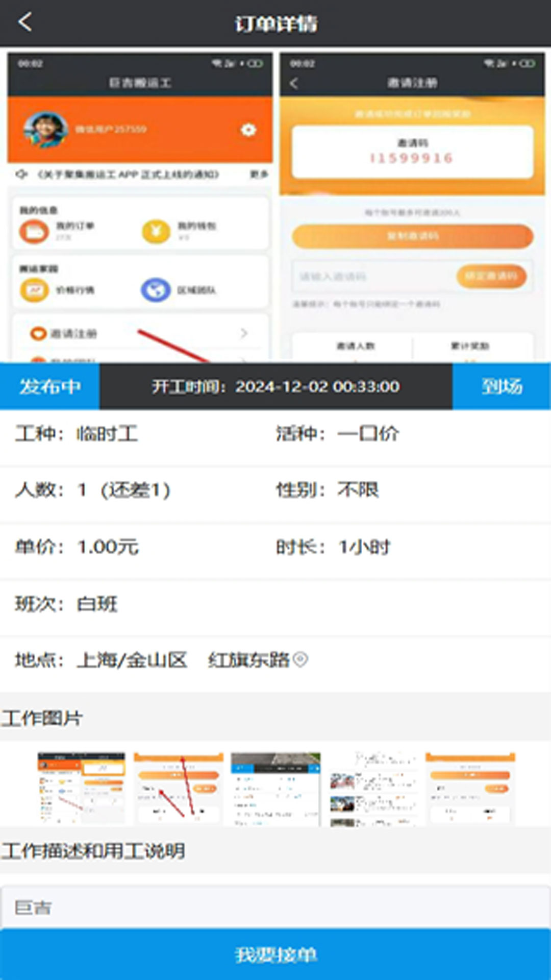Screen dimensions: 551x980
Task: Tap the 上海/金山区 location text
Action: [x=132, y=660]
